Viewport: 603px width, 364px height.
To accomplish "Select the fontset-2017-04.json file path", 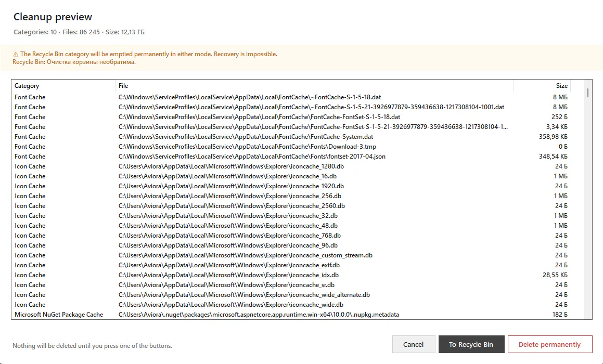I will click(x=252, y=157).
